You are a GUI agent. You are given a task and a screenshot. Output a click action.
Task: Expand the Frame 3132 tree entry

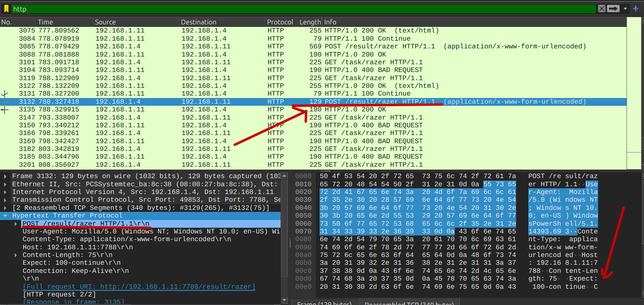5,176
